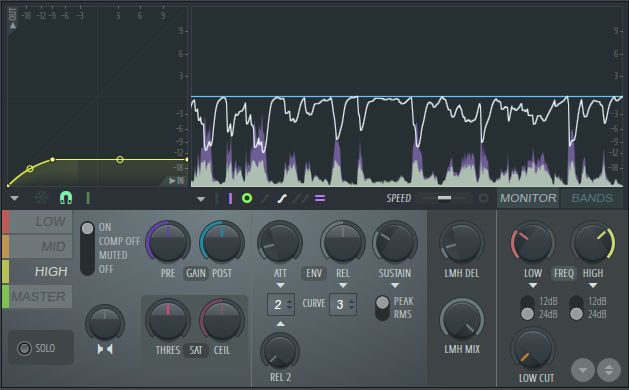The image size is (629, 390).
Task: Click the right hollow yellow envelope point
Action: coord(120,160)
